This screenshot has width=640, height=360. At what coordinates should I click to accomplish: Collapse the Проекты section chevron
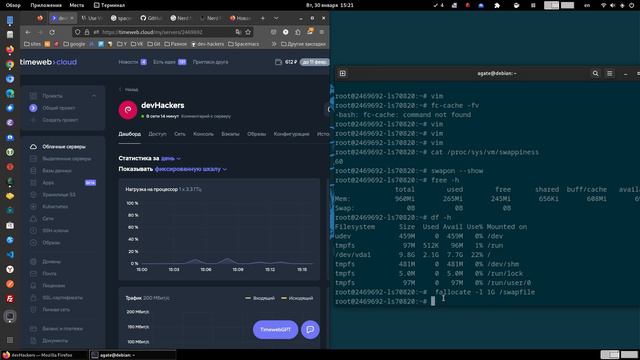(94, 96)
